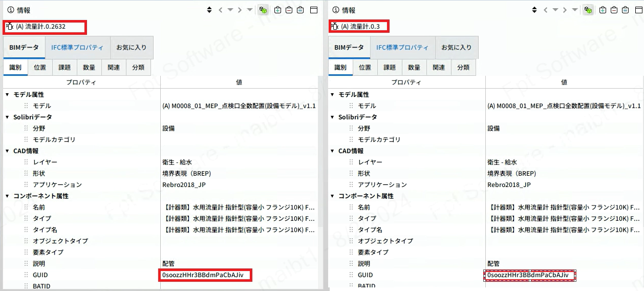
Task: Toggle green cube follow-selection icon in right panel
Action: [x=588, y=10]
